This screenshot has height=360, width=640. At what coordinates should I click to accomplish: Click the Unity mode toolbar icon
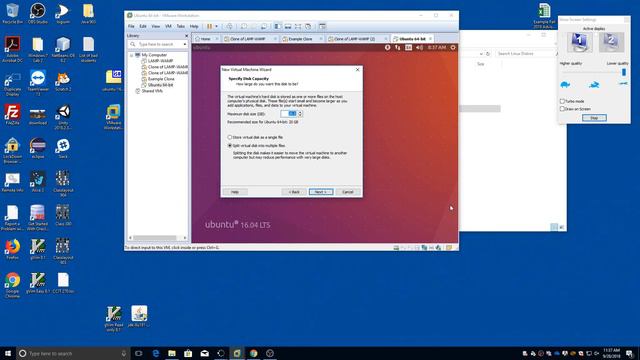point(308,27)
